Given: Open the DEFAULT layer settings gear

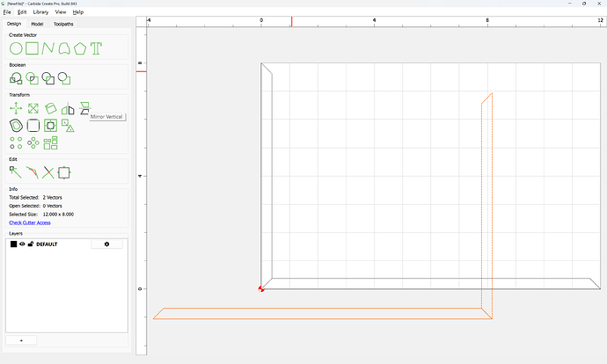Looking at the screenshot, I should [106, 244].
